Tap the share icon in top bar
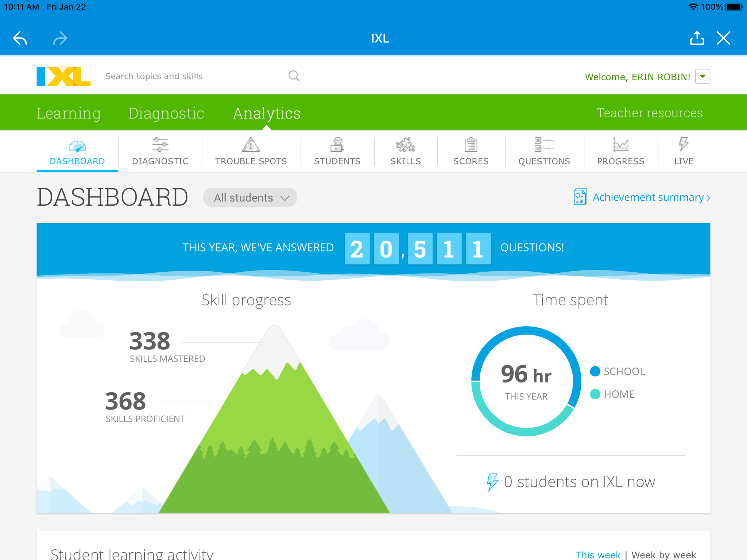This screenshot has width=747, height=560. 697,38
